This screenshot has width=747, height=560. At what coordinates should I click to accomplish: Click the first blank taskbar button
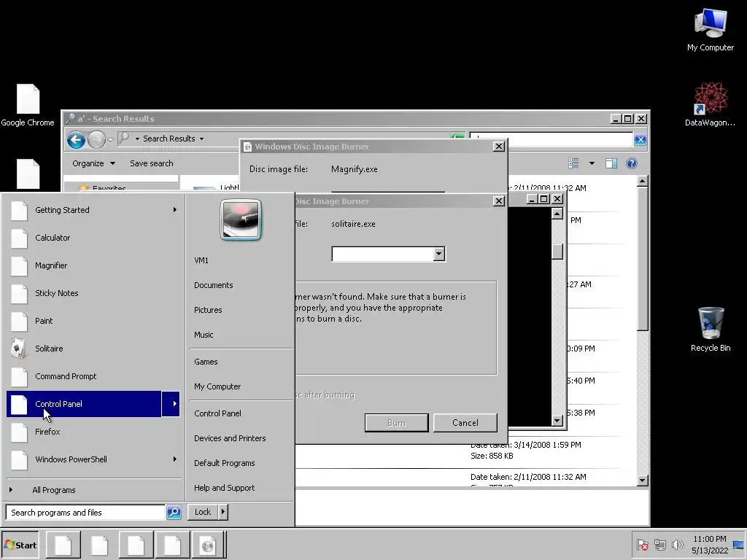click(63, 545)
